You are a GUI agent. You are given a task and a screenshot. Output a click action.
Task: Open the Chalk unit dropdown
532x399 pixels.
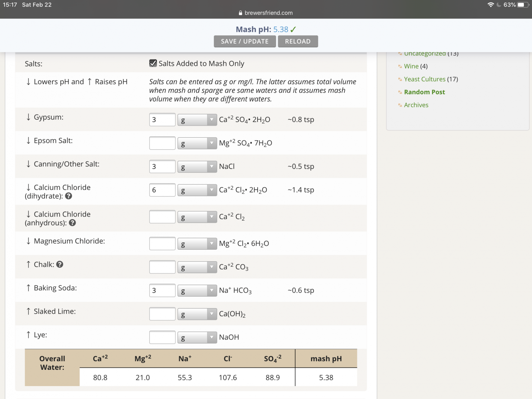pyautogui.click(x=197, y=267)
